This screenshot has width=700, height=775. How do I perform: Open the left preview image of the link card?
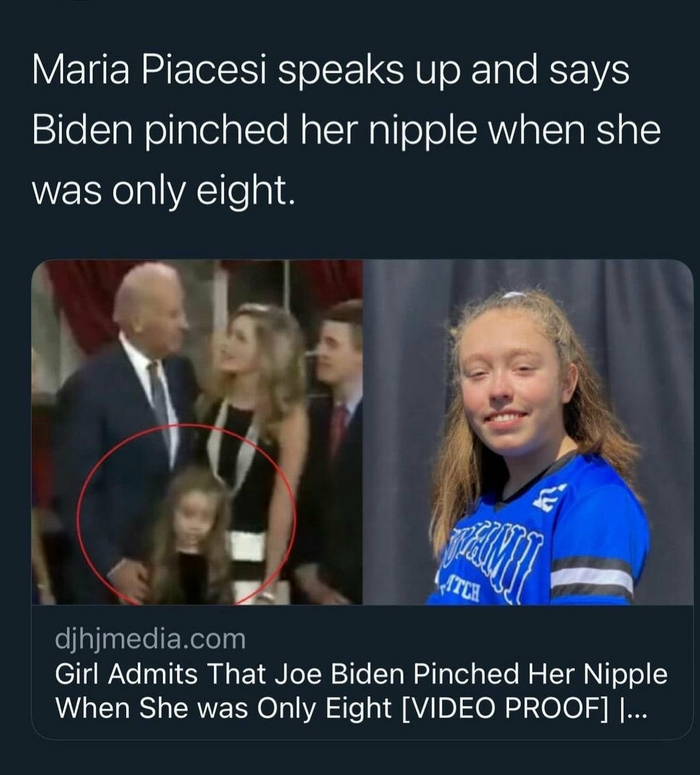coord(197,432)
